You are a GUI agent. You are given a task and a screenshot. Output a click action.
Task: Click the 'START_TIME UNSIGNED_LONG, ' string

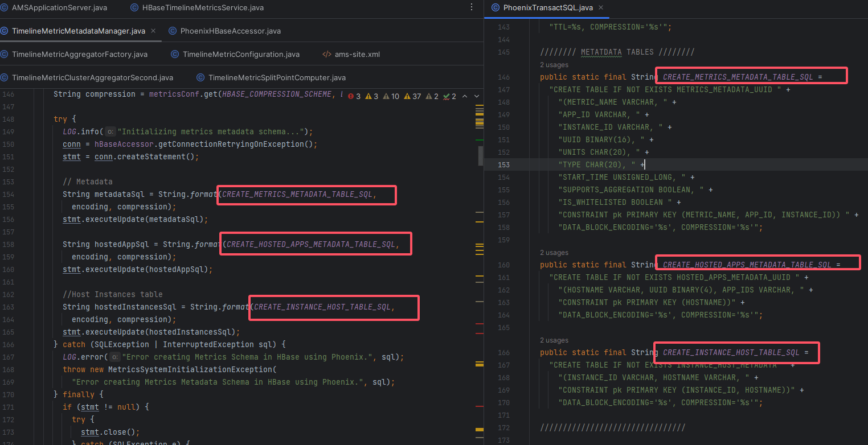pyautogui.click(x=622, y=177)
